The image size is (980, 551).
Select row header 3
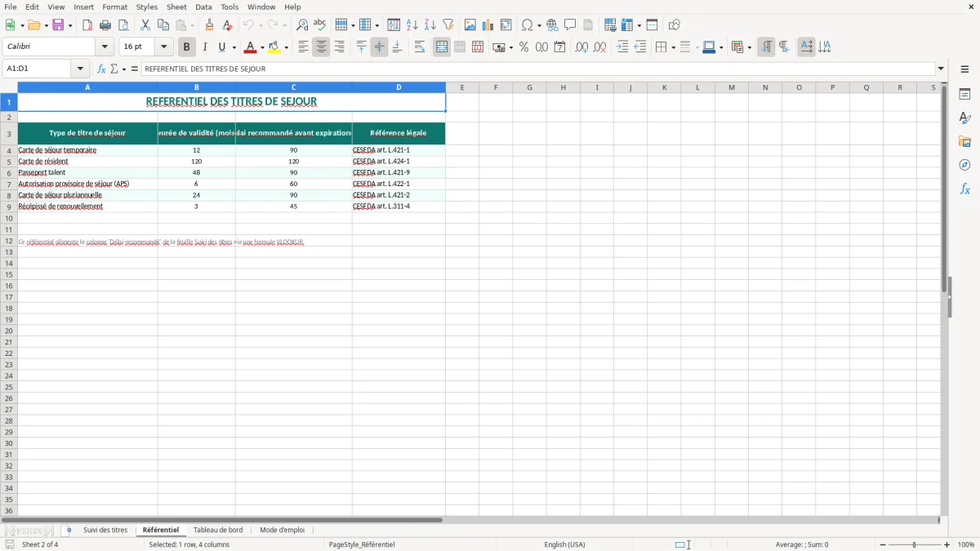(x=9, y=134)
